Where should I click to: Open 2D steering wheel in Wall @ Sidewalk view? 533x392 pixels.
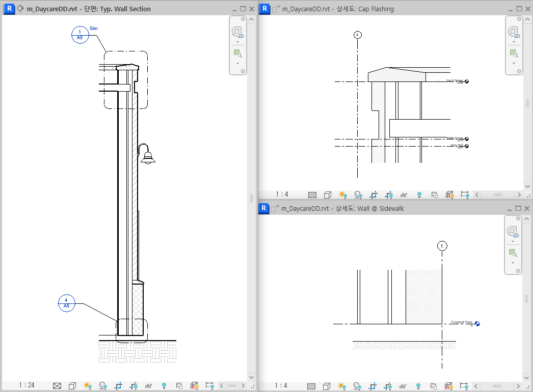click(x=513, y=232)
